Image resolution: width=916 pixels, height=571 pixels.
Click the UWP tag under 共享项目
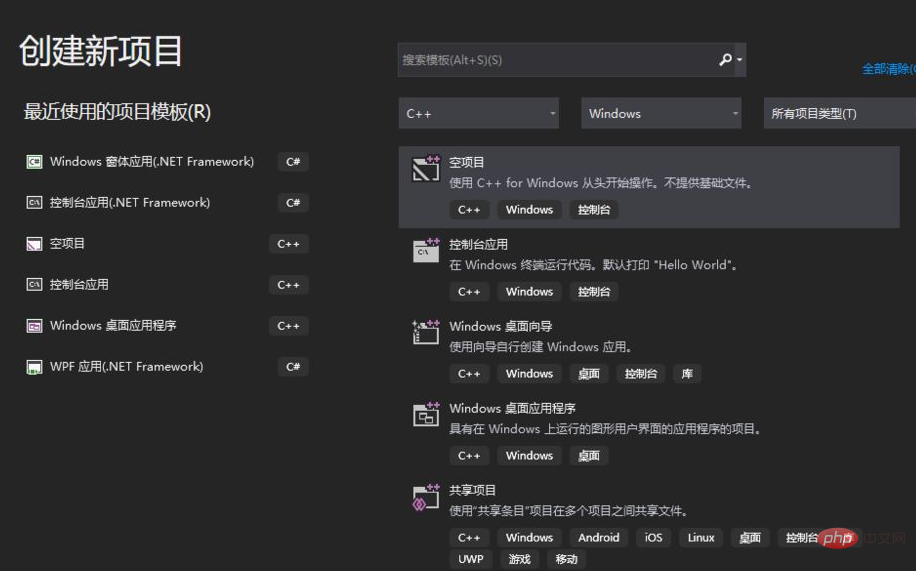pos(471,559)
